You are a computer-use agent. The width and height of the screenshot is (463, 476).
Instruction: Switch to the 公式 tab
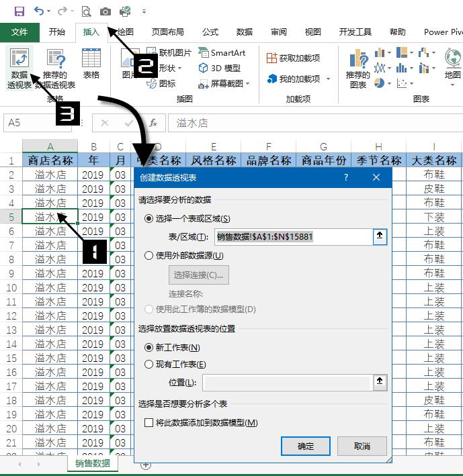tap(210, 32)
